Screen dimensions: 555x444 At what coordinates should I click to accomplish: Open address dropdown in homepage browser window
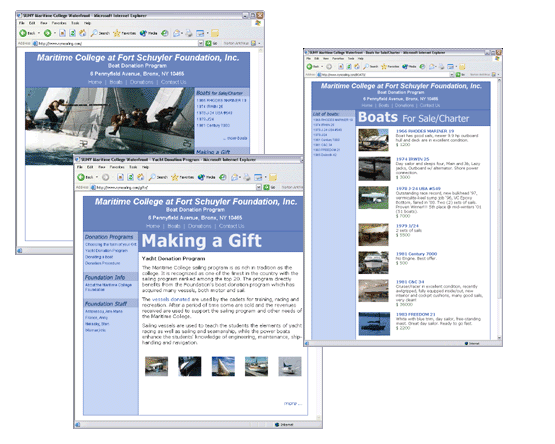click(201, 43)
